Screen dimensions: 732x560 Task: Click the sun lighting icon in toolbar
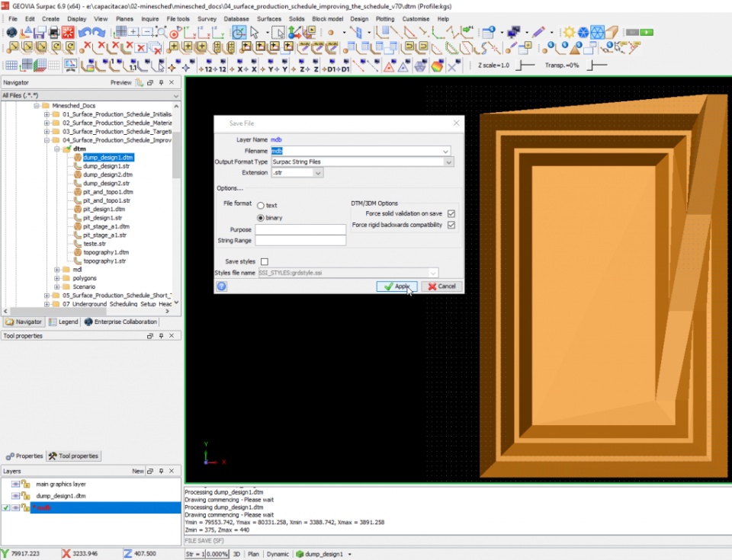pyautogui.click(x=569, y=33)
